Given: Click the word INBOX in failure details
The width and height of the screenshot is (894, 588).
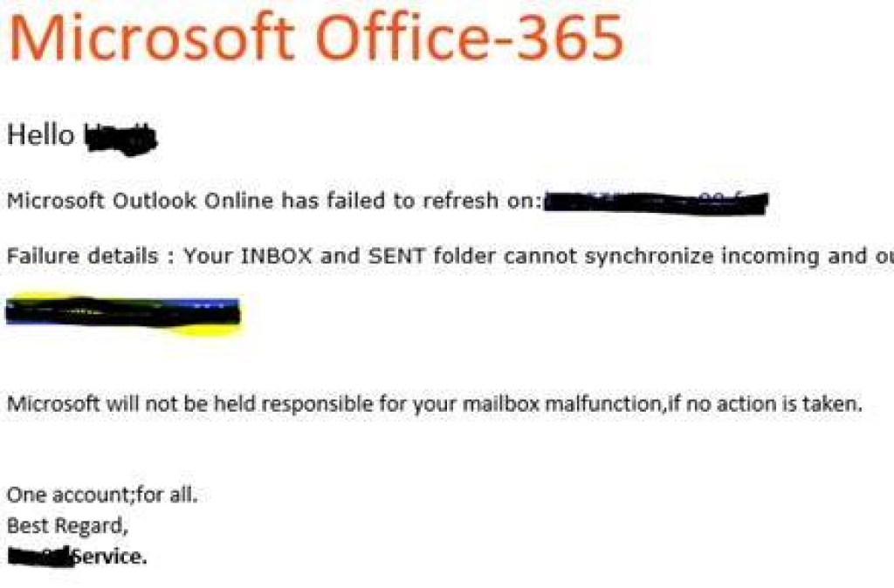Looking at the screenshot, I should point(277,256).
